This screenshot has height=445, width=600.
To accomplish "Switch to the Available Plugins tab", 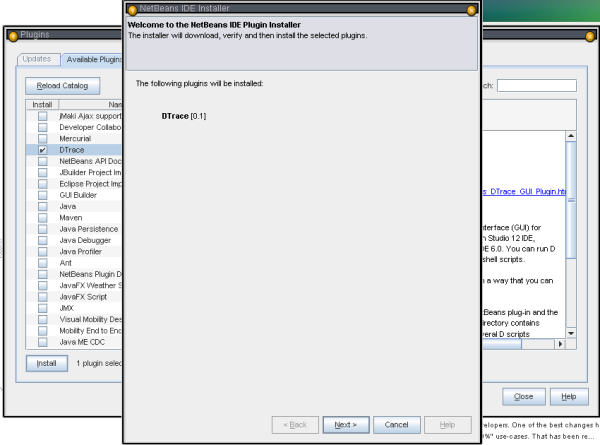I will [93, 59].
